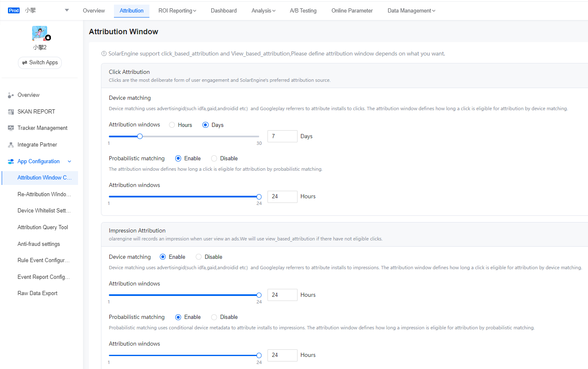Click the app avatar thumbnail for 小擎2
Viewport: 588px width, 369px height.
click(x=40, y=33)
